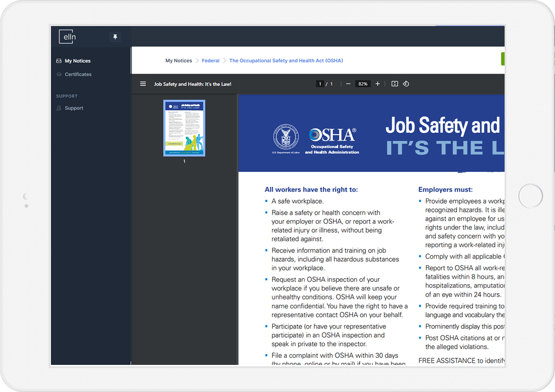Click the My Notices inbox icon
555x392 pixels.
[59, 61]
